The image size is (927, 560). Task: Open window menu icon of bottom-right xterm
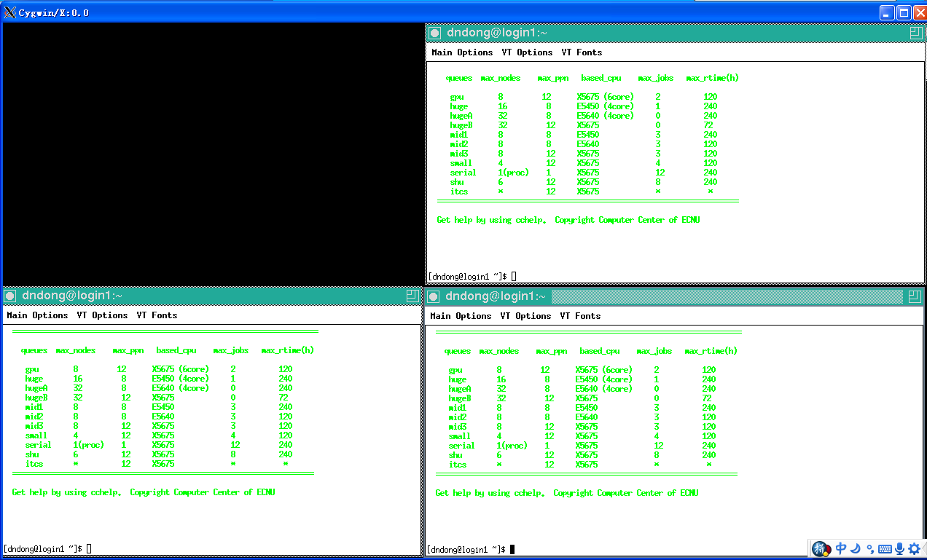[x=434, y=296]
